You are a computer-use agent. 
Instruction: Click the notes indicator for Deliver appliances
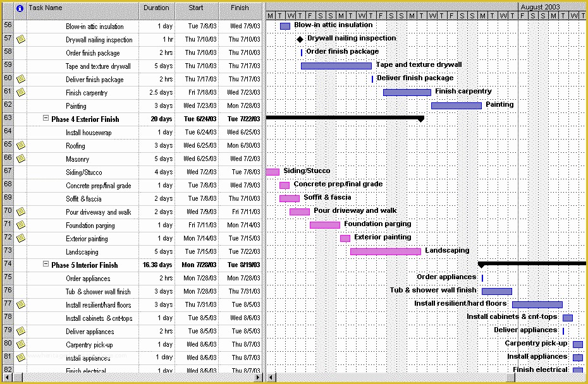point(21,331)
